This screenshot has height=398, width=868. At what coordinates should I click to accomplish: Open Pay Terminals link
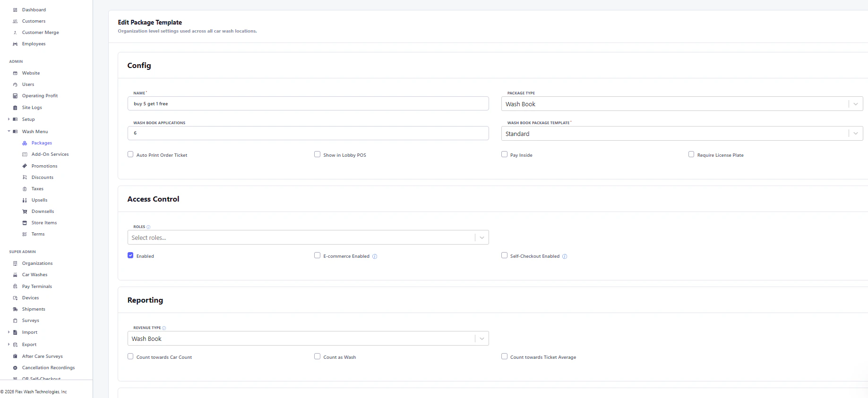(x=37, y=287)
